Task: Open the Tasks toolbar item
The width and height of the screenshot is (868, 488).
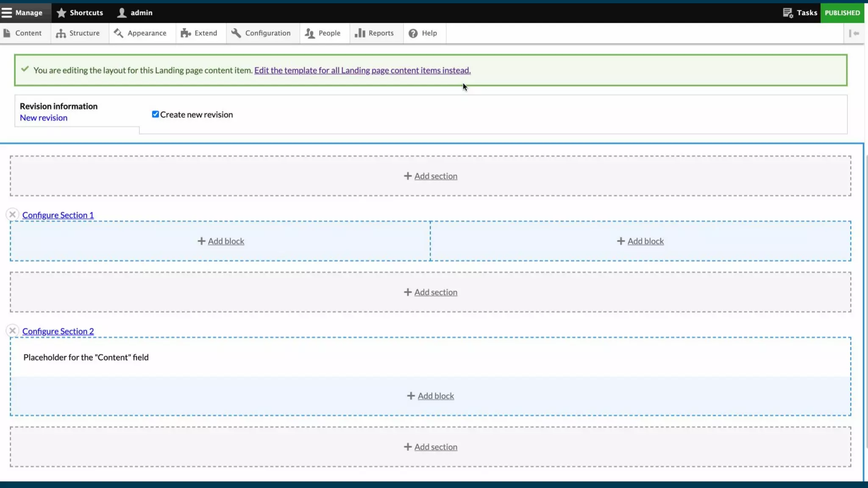Action: pyautogui.click(x=800, y=13)
